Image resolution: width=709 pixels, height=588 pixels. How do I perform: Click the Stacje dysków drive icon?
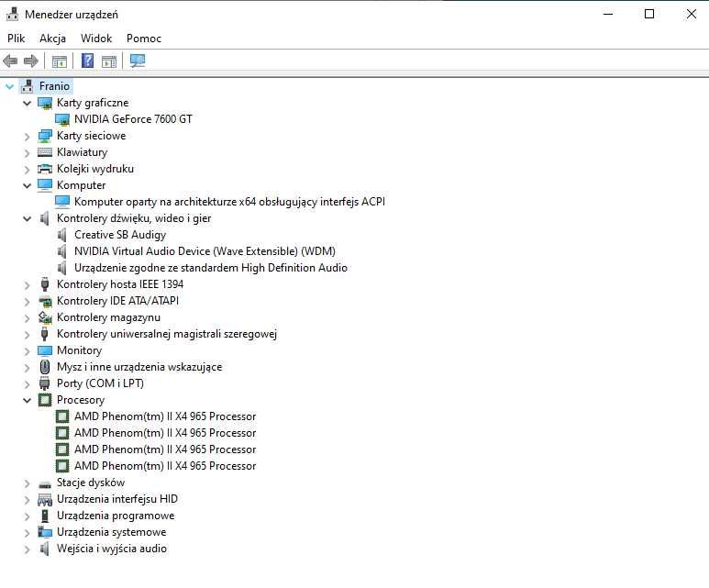coord(45,484)
